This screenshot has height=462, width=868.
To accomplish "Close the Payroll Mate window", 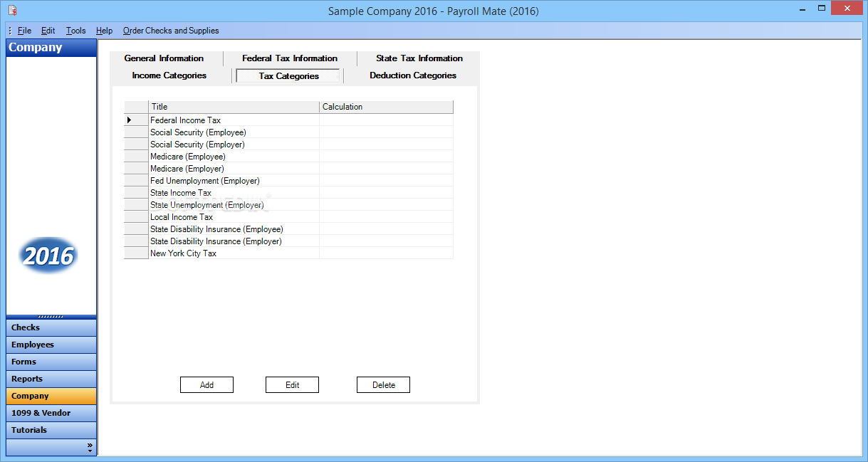I will click(847, 9).
